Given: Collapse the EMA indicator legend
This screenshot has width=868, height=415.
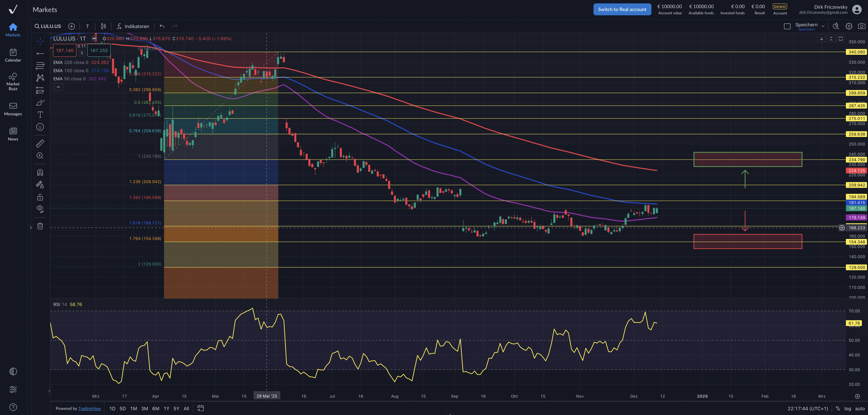Looking at the screenshot, I should pos(58,87).
